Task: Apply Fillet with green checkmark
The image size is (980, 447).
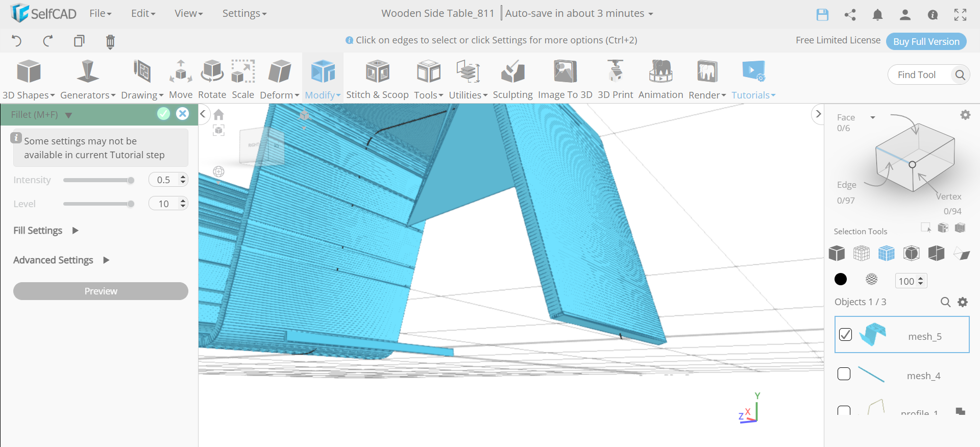Action: [163, 114]
